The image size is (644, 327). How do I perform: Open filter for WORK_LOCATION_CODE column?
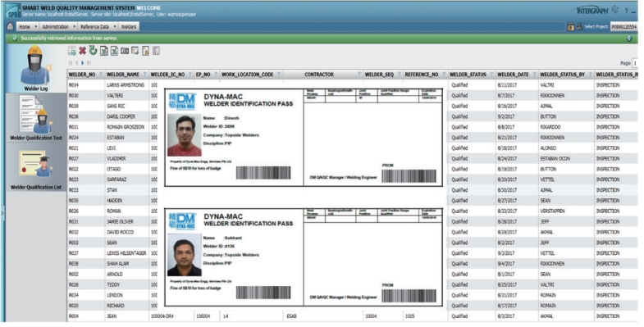point(279,75)
